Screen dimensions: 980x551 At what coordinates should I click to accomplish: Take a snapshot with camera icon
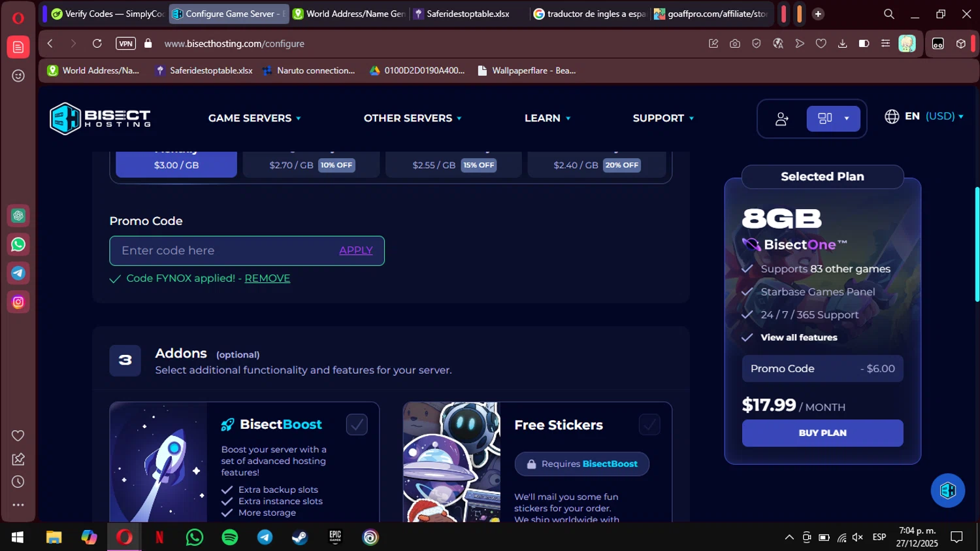(735, 44)
